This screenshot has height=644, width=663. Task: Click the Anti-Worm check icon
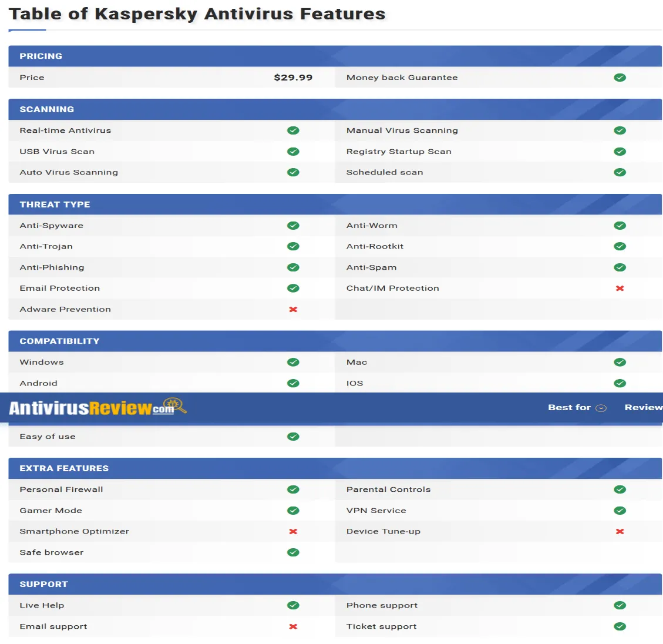(620, 226)
